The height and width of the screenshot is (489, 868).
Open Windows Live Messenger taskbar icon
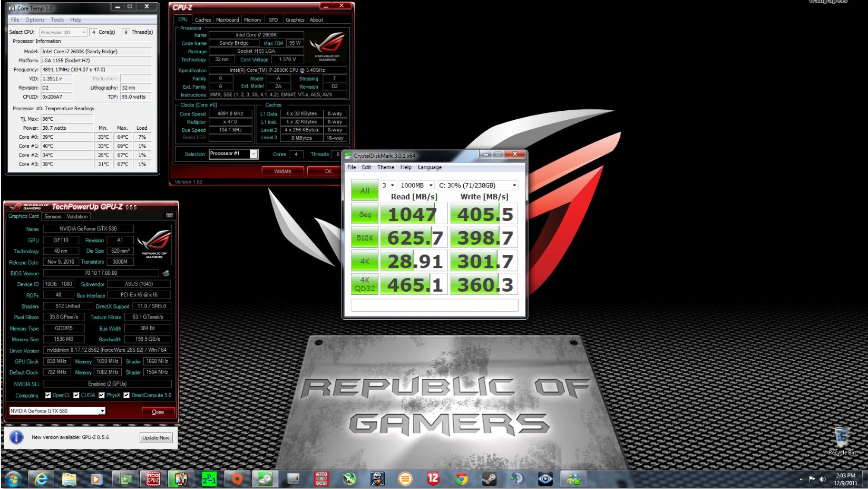(x=573, y=479)
